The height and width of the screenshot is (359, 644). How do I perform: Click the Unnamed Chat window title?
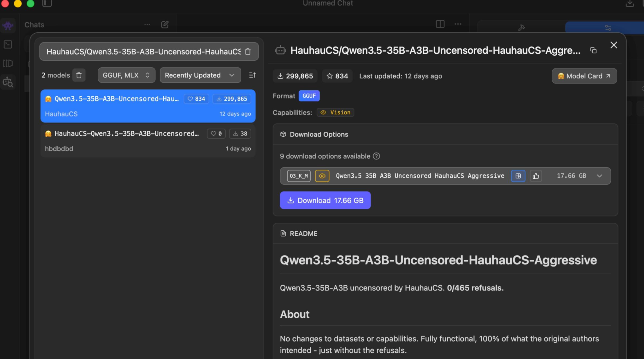pyautogui.click(x=328, y=3)
